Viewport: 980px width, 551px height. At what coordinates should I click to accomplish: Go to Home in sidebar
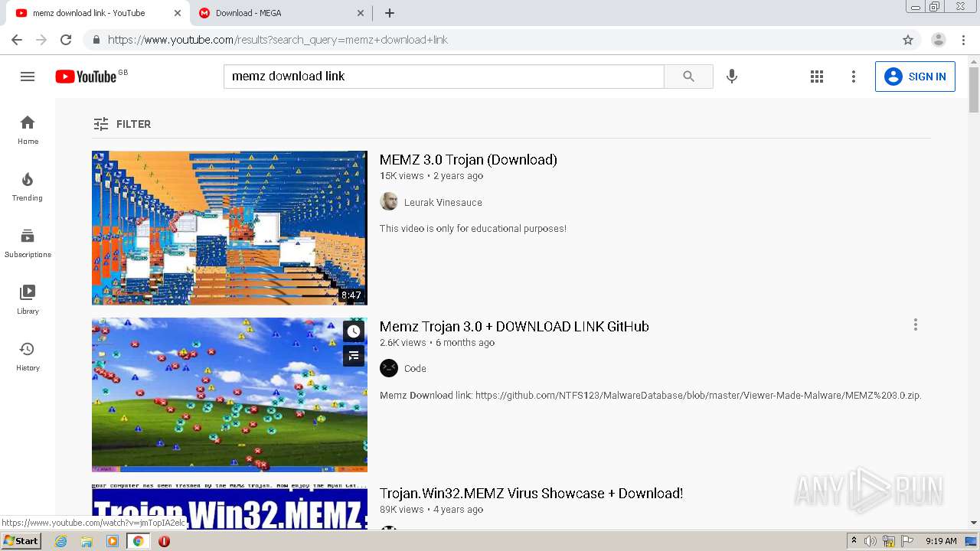tap(28, 130)
